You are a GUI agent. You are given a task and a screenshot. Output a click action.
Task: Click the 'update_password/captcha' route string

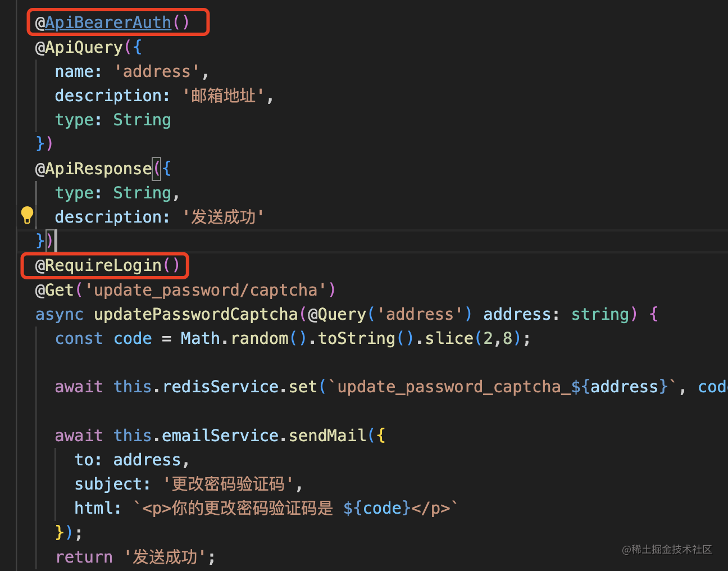coord(206,290)
